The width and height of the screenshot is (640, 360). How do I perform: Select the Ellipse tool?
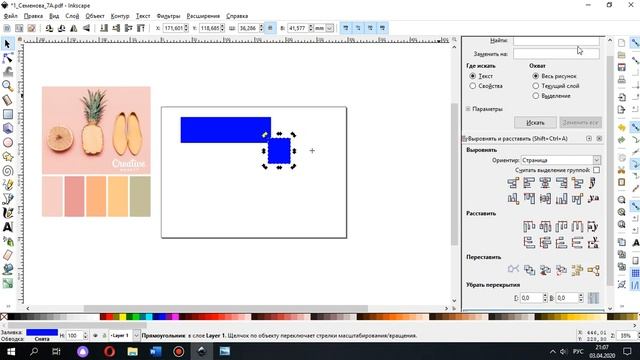click(x=7, y=142)
